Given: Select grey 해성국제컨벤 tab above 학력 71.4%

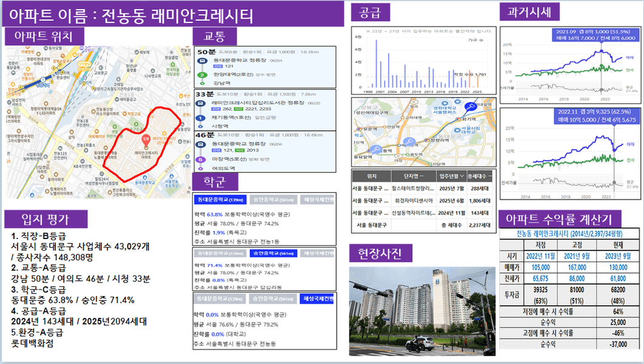Looking at the screenshot, I should pos(318,254).
